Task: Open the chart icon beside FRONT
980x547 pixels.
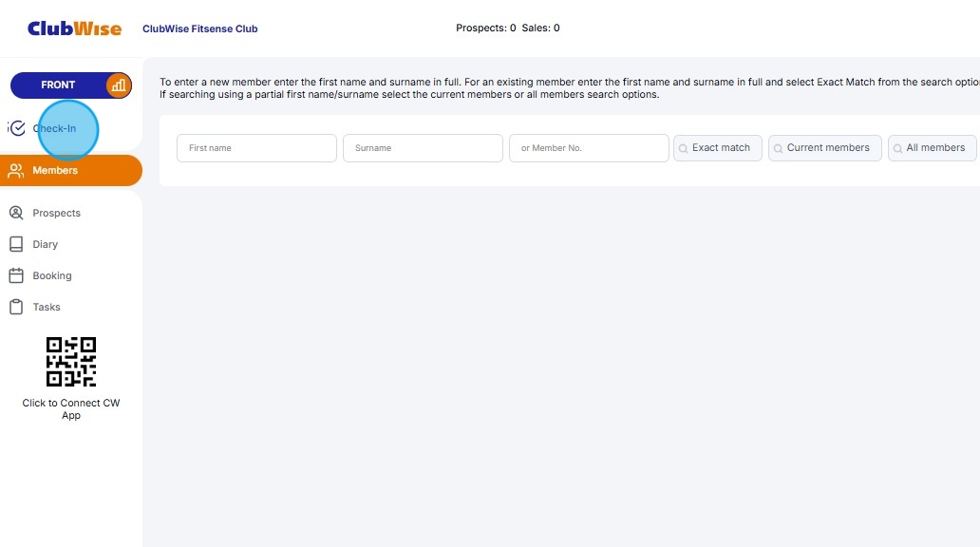Action: [118, 85]
